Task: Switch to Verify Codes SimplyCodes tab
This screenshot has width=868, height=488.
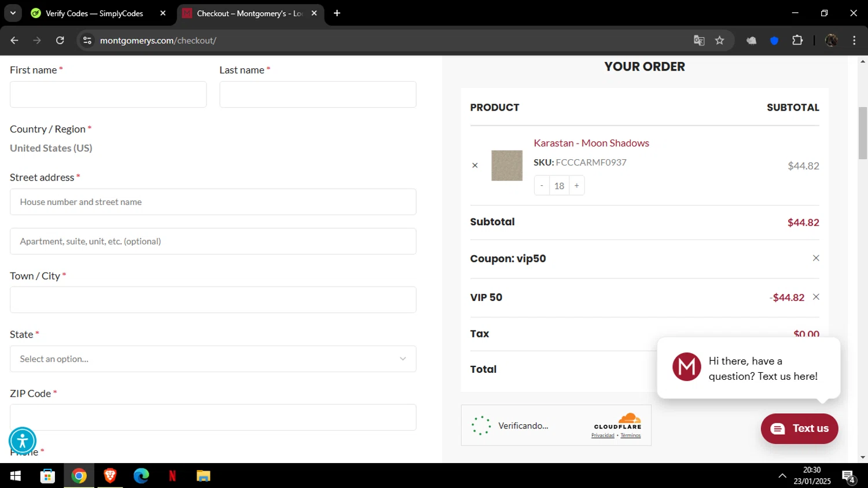Action: [94, 13]
